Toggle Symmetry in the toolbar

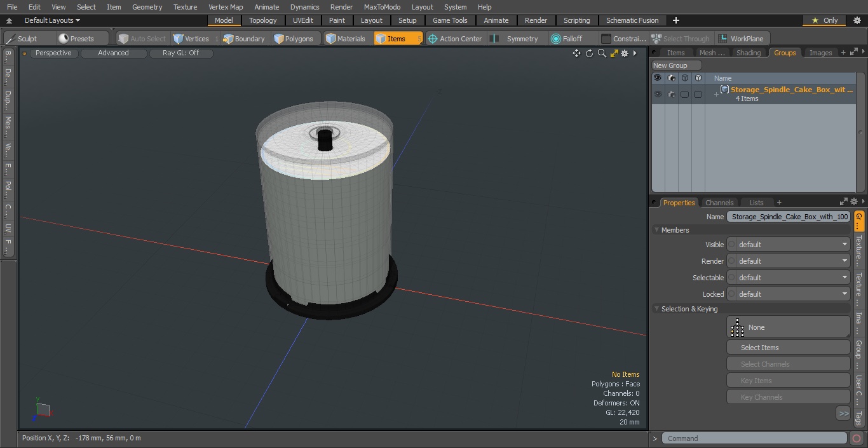515,39
